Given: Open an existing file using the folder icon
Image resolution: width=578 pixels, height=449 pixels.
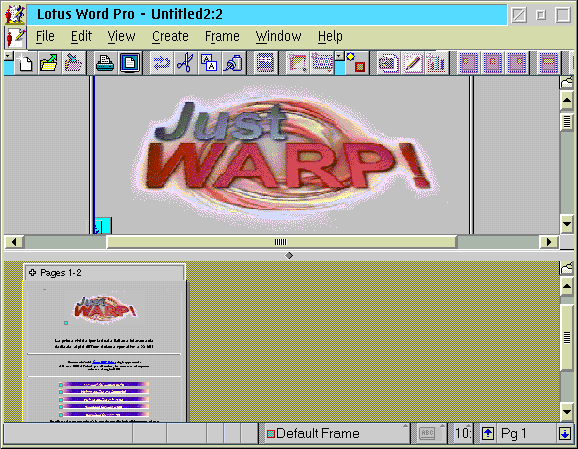Looking at the screenshot, I should [49, 63].
